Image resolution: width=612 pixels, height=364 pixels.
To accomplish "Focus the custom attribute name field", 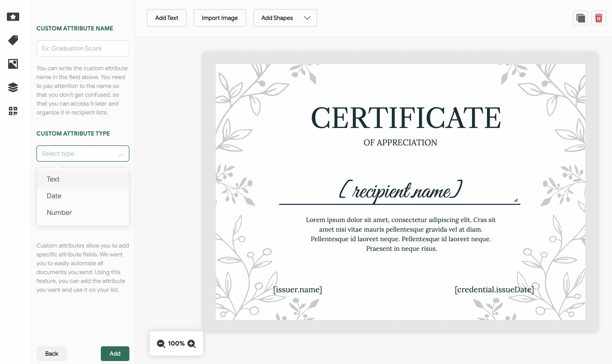I will [83, 48].
